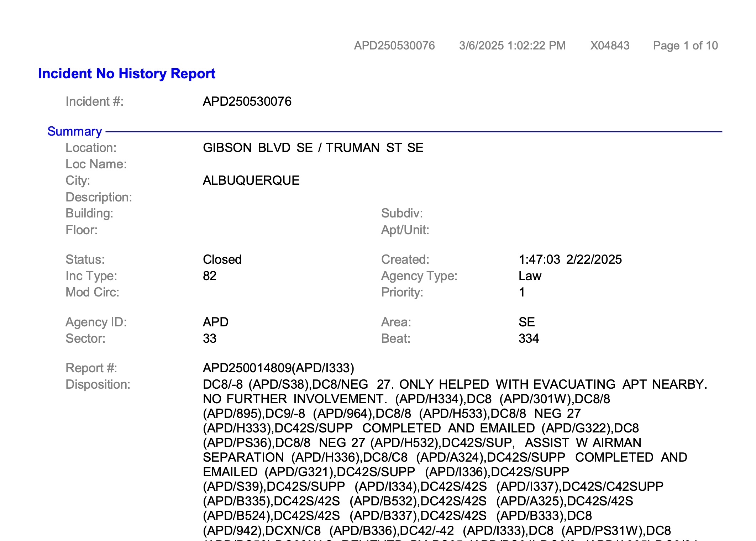
Task: Click the Agency ID value APD
Action: pyautogui.click(x=215, y=322)
